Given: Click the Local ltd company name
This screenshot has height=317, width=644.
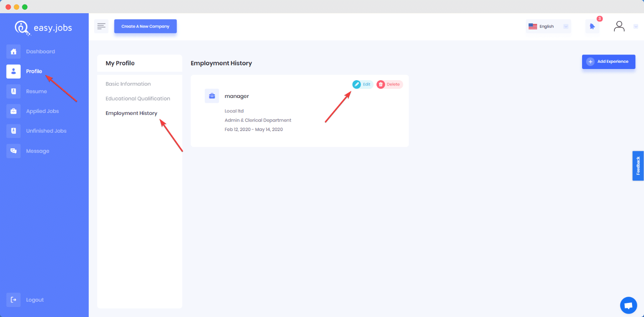Looking at the screenshot, I should pos(234,111).
